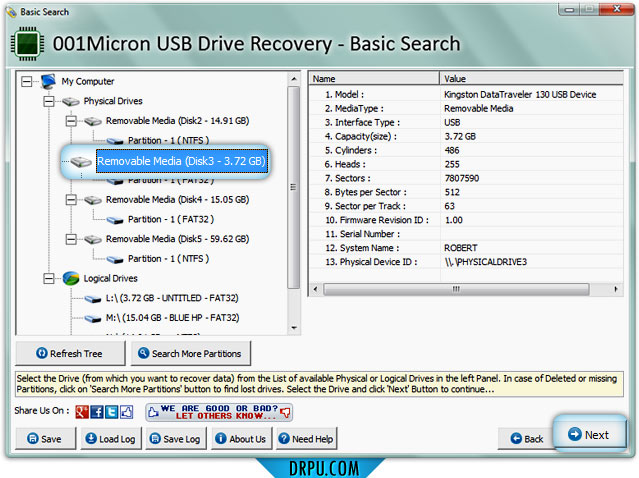Viewport: 639px width, 478px height.
Task: Click the icon of Disk4 Partition - 1 (FAT32)
Action: pyautogui.click(x=115, y=220)
